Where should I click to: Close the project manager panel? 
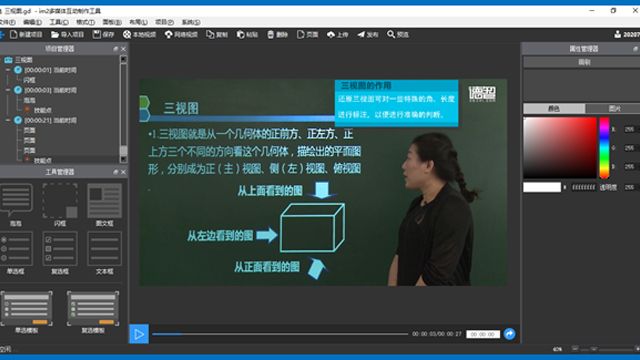pyautogui.click(x=123, y=49)
